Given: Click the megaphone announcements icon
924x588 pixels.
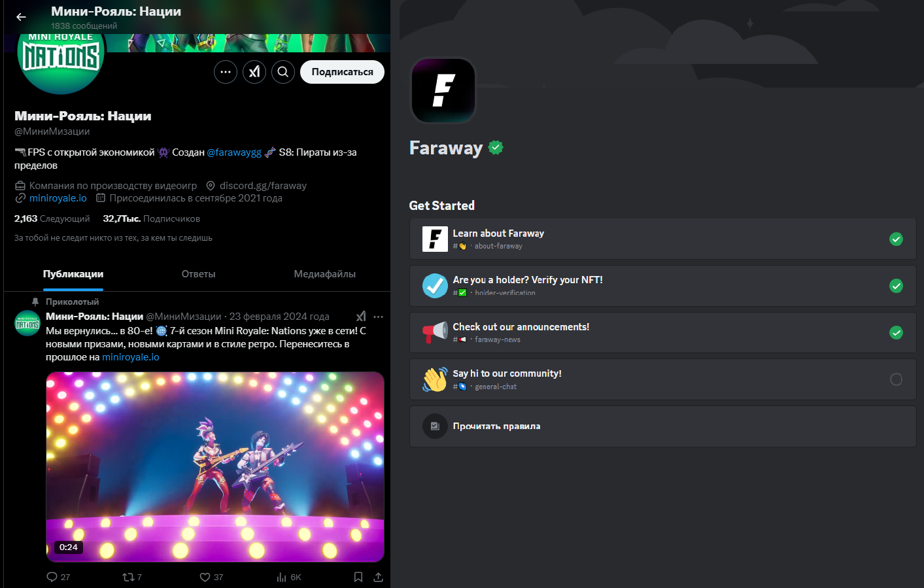Looking at the screenshot, I should [435, 332].
